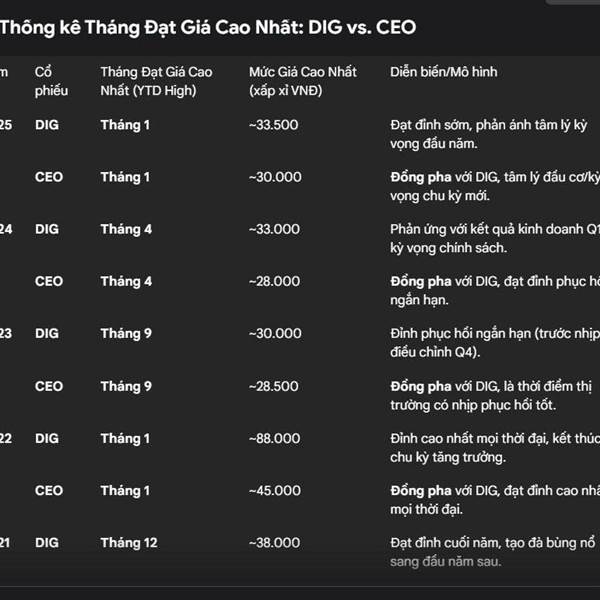This screenshot has width=600, height=600.
Task: Click the ~28.500 price value
Action: click(275, 386)
